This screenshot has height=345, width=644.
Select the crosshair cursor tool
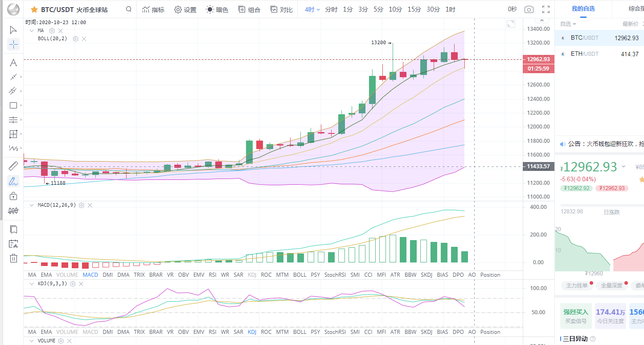(x=13, y=44)
